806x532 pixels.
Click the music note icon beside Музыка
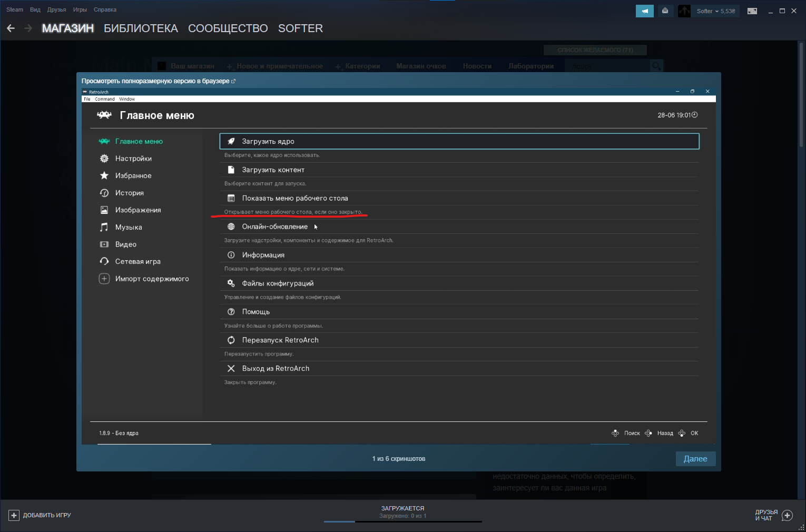[104, 227]
